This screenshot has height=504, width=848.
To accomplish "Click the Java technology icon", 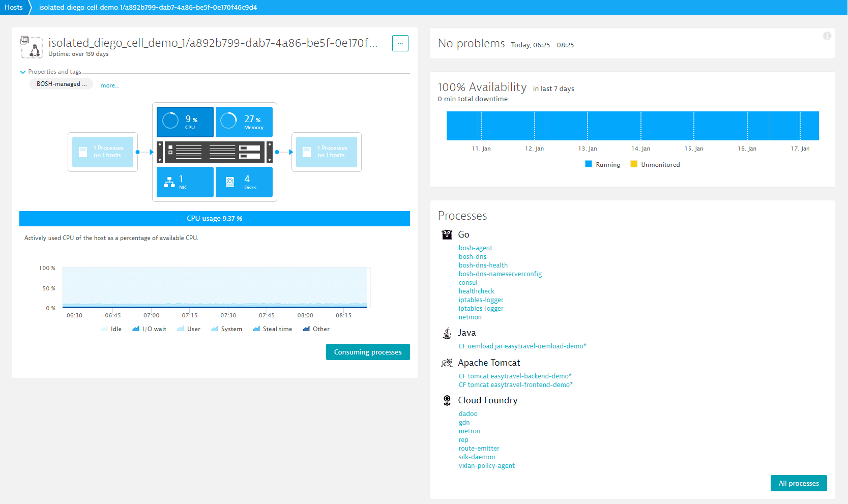I will pos(447,333).
